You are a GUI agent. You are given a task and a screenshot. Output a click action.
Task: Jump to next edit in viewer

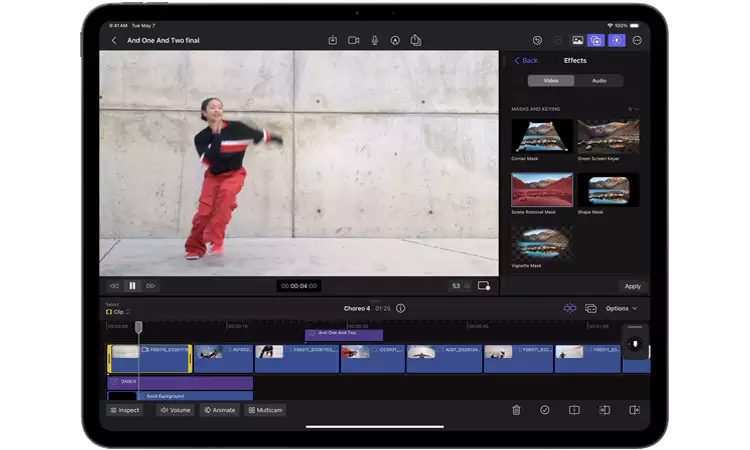(150, 286)
